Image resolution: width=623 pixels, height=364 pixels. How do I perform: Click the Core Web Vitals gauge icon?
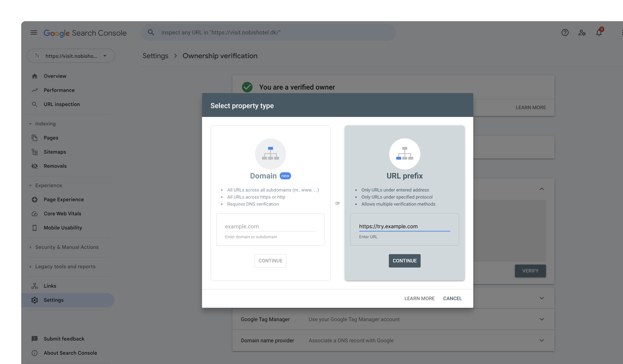click(35, 214)
